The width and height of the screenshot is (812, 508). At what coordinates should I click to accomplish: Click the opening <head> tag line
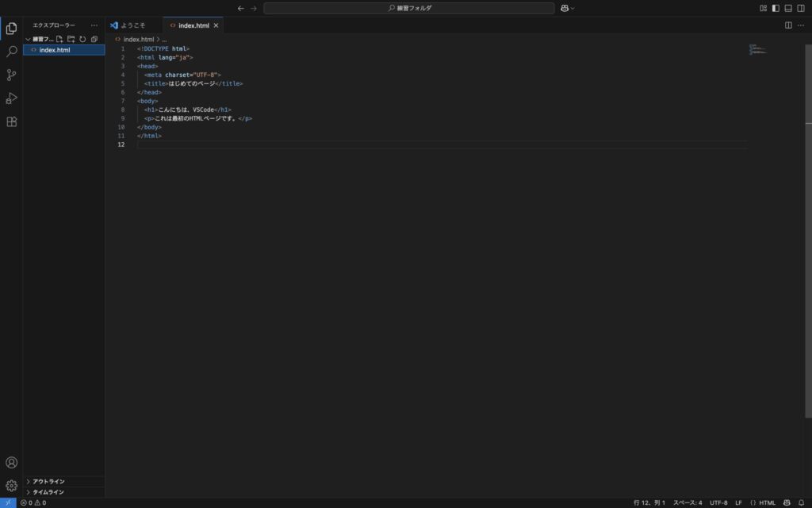(x=147, y=67)
